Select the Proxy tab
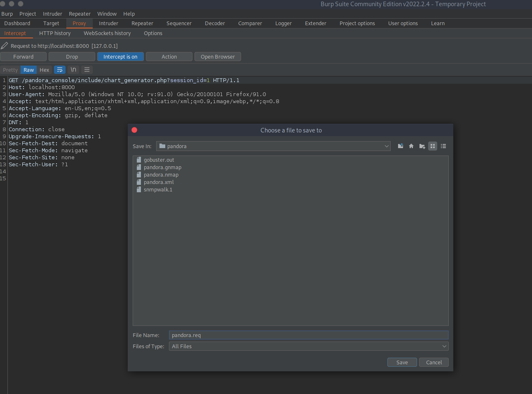Screen dimensions: 532x394 pos(79,23)
